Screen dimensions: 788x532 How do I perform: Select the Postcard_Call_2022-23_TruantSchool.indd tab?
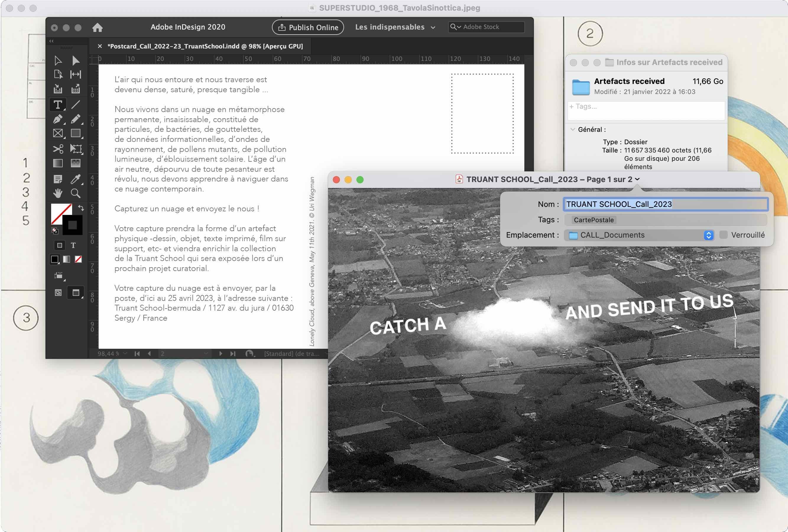[205, 46]
